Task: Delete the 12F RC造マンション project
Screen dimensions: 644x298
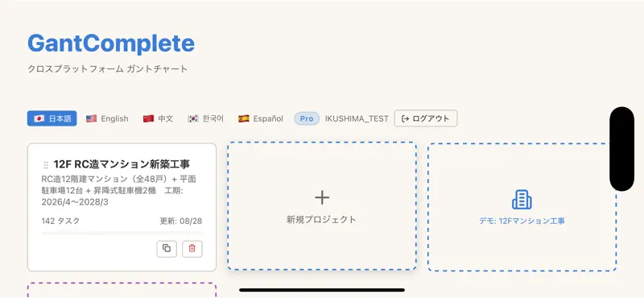Action: (x=192, y=249)
